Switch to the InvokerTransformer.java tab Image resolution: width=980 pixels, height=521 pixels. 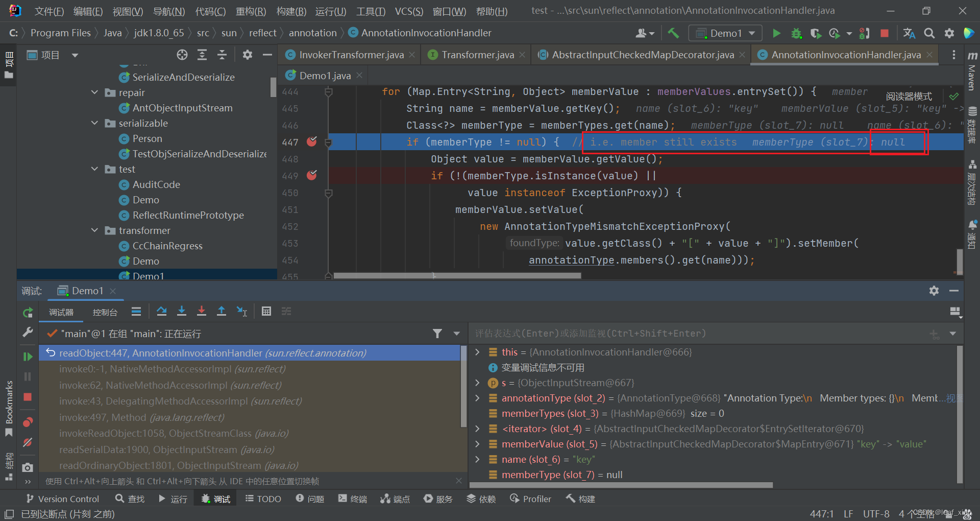pyautogui.click(x=351, y=55)
